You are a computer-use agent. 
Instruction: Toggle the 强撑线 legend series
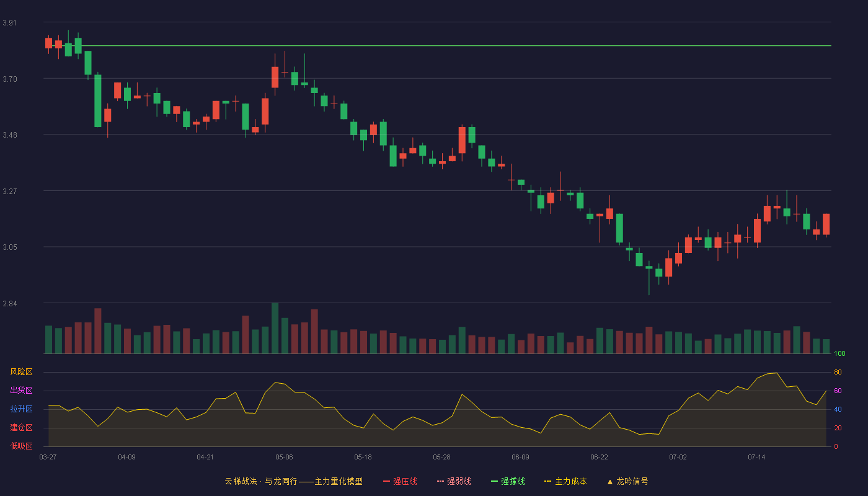pos(508,481)
